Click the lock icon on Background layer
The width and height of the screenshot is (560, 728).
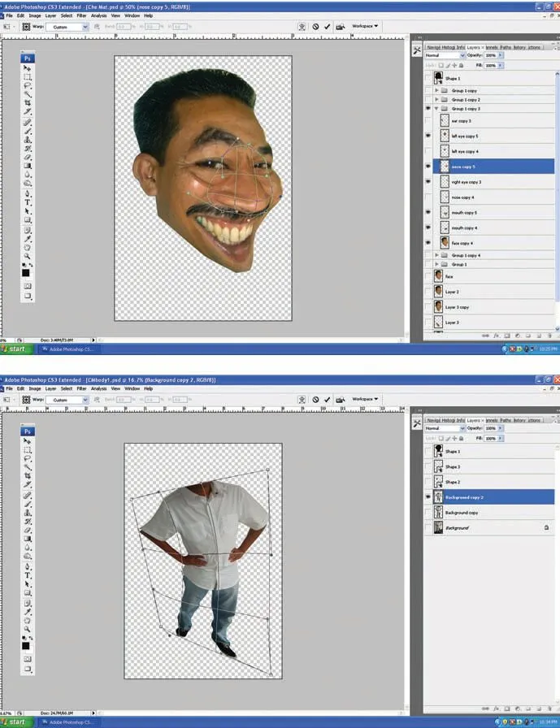[x=546, y=527]
